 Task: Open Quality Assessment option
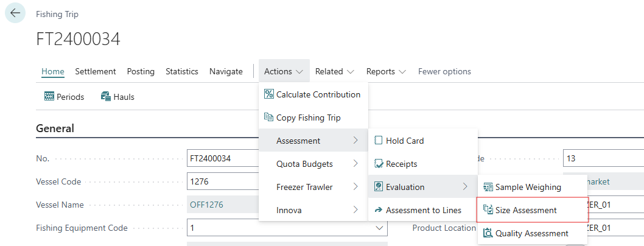pos(531,233)
